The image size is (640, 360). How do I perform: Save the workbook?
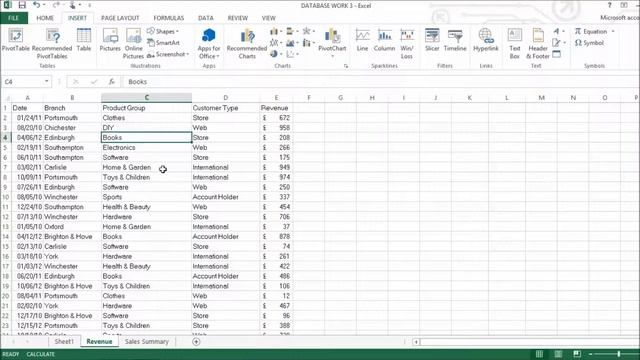click(22, 5)
